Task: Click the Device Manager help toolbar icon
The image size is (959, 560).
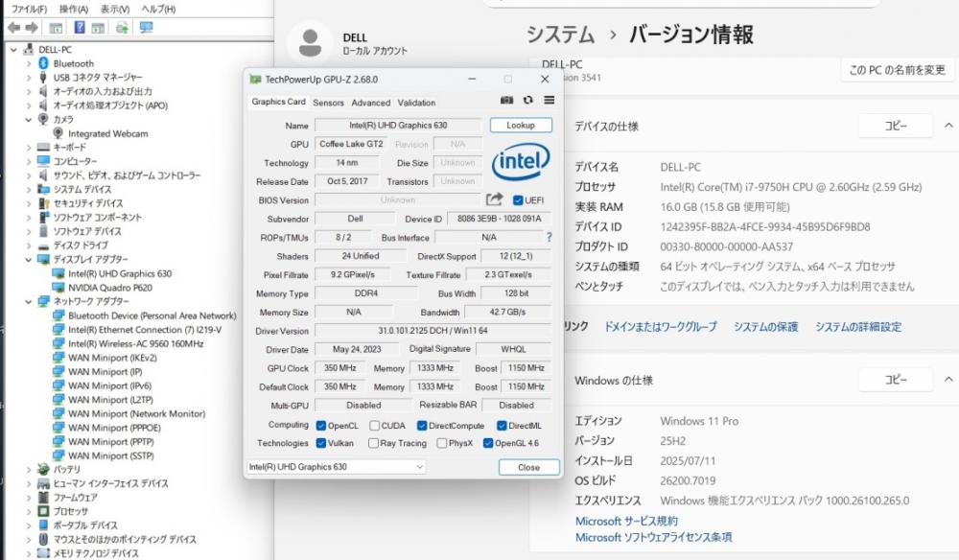Action: tap(80, 28)
